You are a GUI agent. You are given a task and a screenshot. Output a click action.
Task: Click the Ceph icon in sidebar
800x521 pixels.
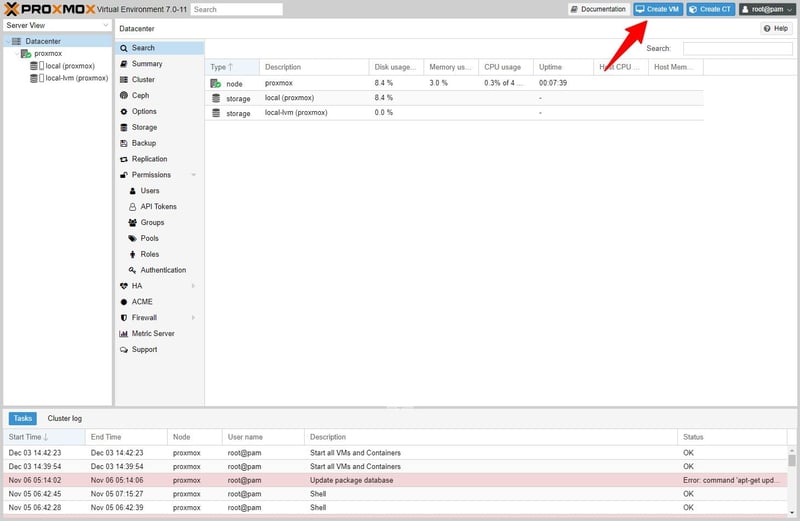click(x=123, y=96)
